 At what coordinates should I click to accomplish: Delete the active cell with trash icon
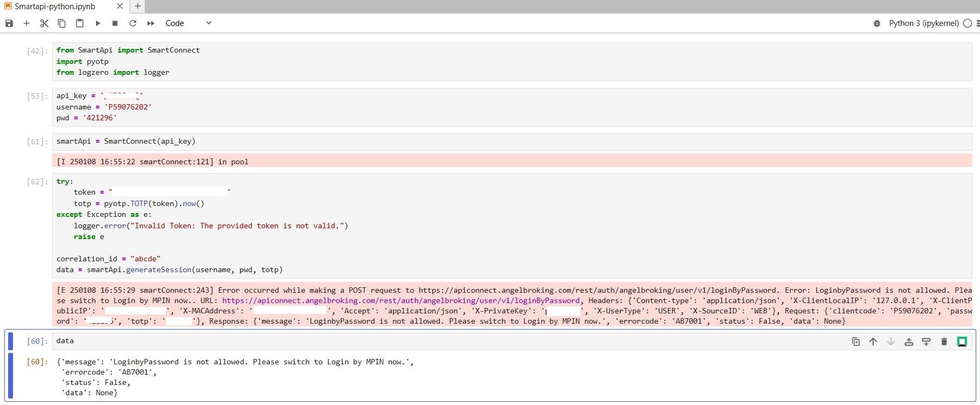coord(944,342)
